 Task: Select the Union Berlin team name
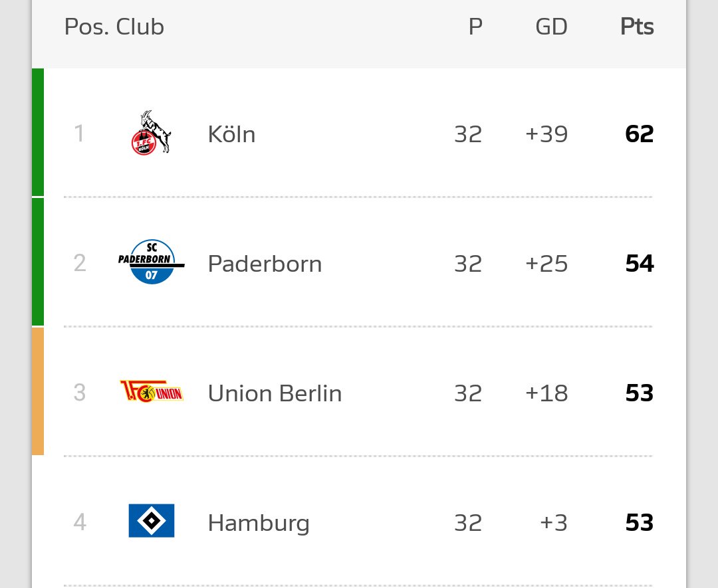(x=275, y=393)
